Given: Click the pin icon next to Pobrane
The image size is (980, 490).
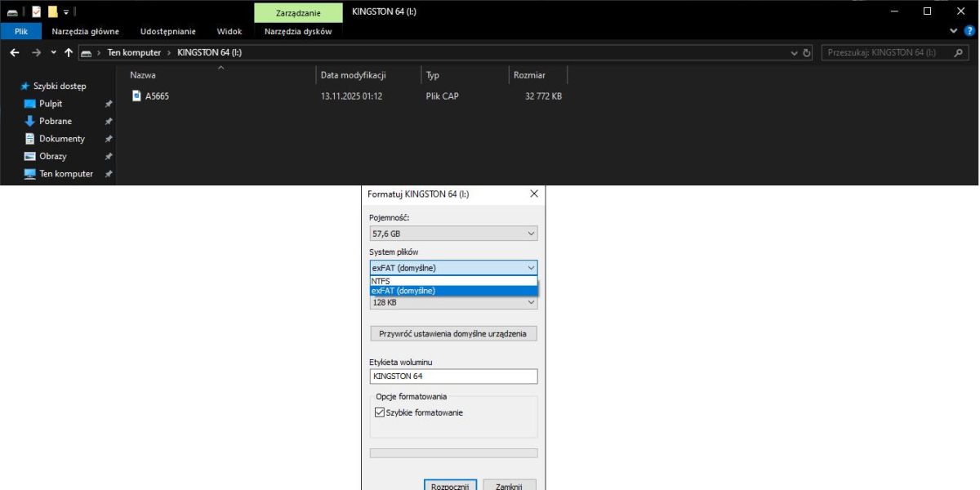Looking at the screenshot, I should pyautogui.click(x=109, y=122).
